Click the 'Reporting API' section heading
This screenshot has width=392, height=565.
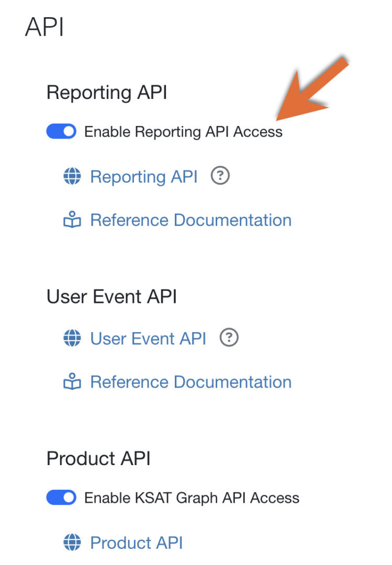pos(107,93)
